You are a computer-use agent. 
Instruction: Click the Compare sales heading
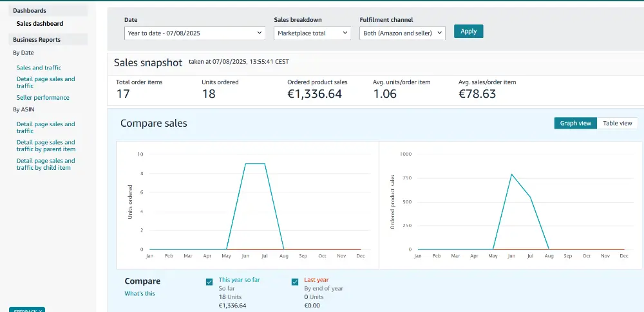click(154, 123)
